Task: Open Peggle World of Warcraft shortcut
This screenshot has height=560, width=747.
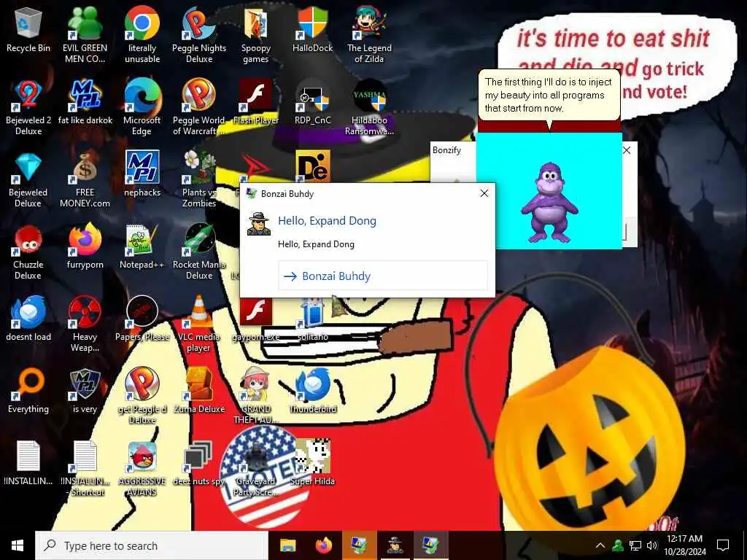Action: click(x=199, y=106)
